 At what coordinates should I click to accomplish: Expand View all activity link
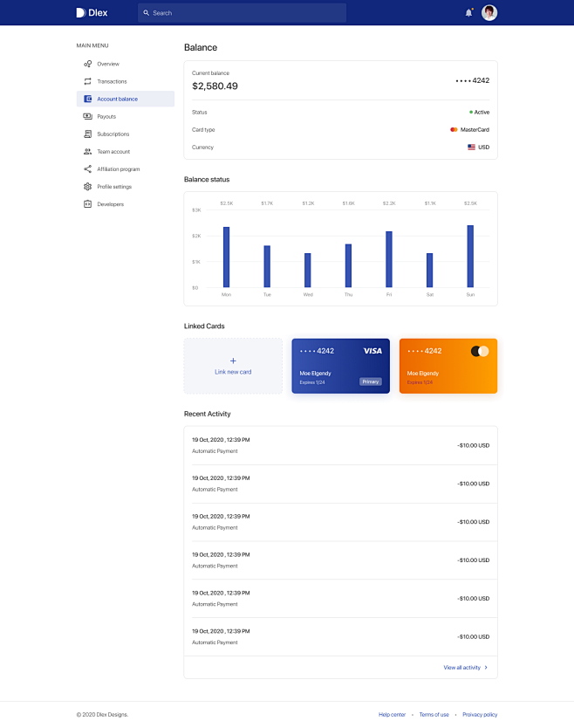[465, 667]
